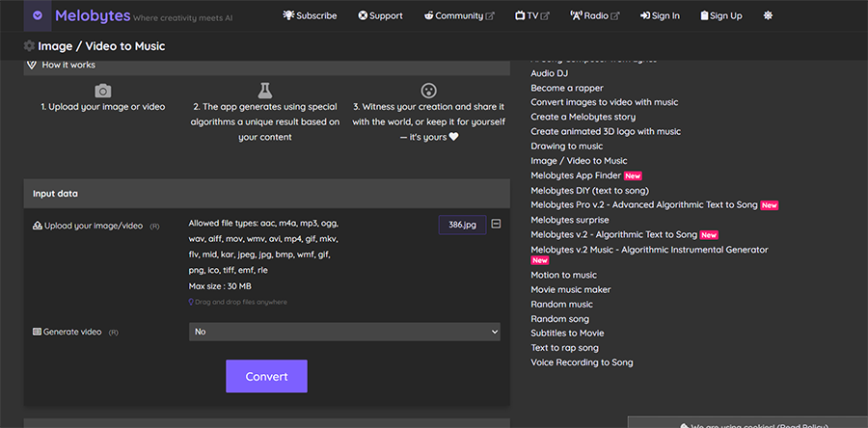Image resolution: width=868 pixels, height=428 pixels.
Task: Open the Movie music maker link
Action: [571, 290]
